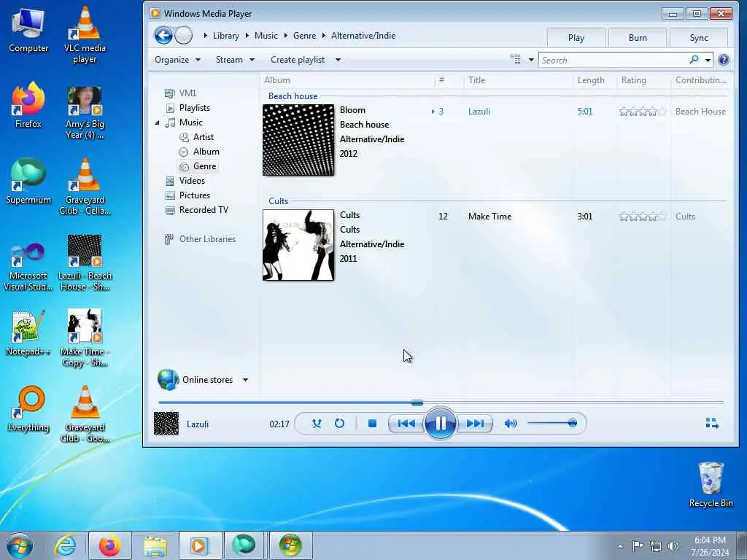Select the VLC media player desktop shortcut
The image size is (747, 560).
85,36
